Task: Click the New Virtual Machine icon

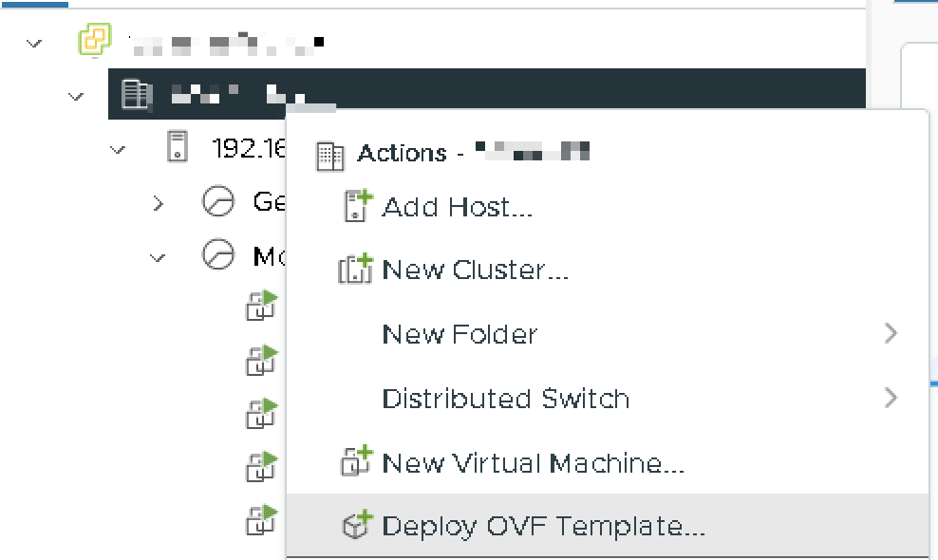Action: click(x=356, y=462)
